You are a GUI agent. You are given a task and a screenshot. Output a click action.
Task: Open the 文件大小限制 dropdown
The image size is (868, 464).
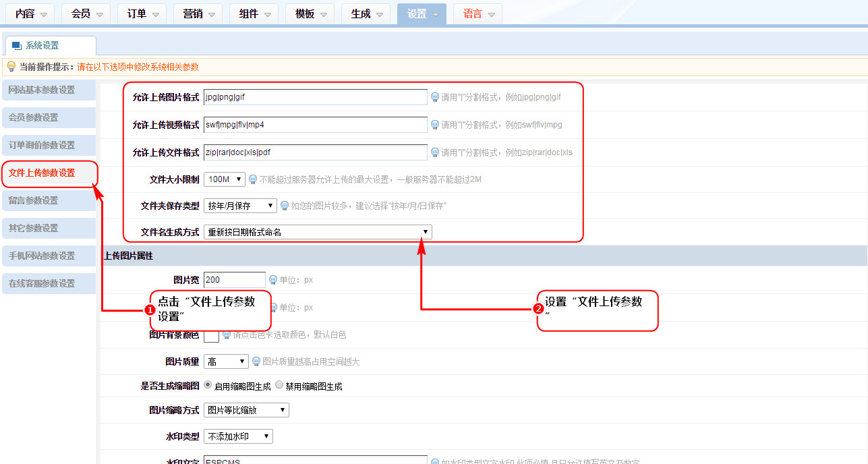tap(225, 179)
